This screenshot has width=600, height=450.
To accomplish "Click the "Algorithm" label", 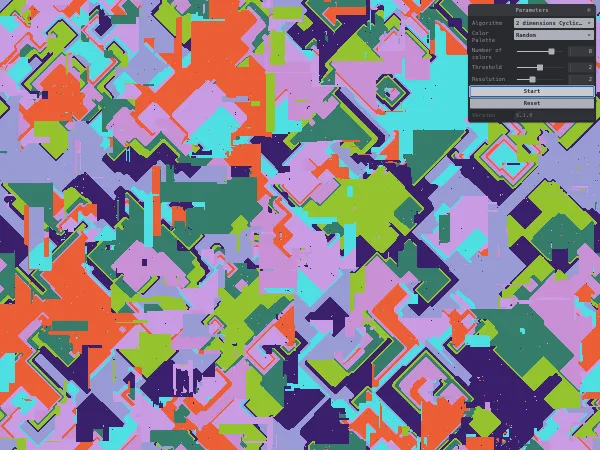I will coord(486,23).
